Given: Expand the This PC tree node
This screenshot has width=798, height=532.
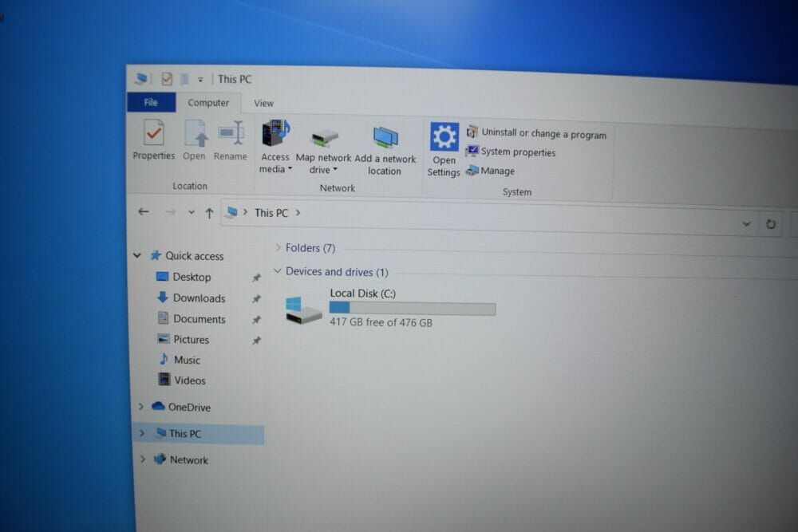Looking at the screenshot, I should [x=142, y=433].
